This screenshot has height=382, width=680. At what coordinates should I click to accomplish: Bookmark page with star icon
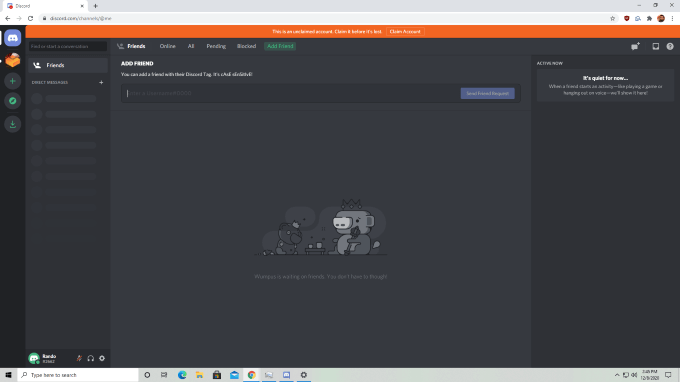(x=612, y=19)
